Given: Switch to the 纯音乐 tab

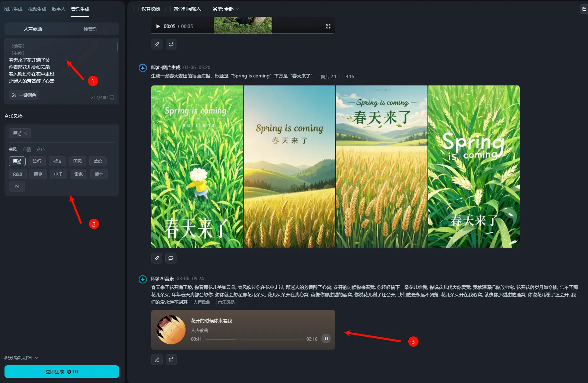Looking at the screenshot, I should coord(90,29).
